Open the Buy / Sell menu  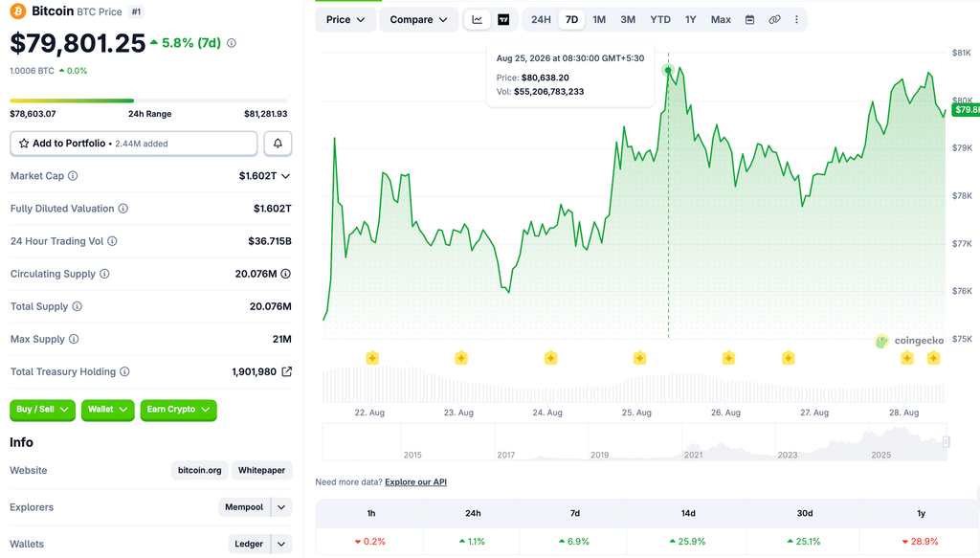click(x=42, y=410)
